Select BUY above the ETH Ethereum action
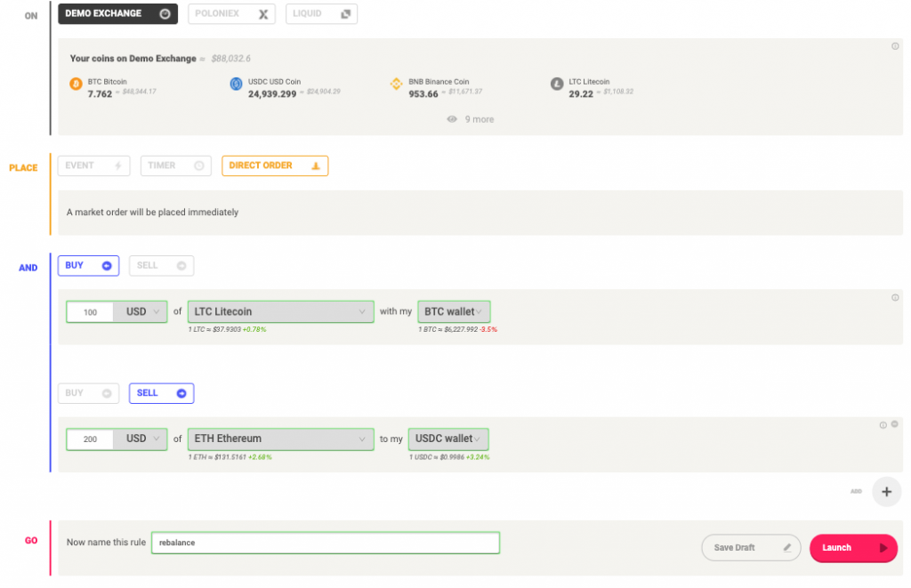Screen dimensions: 911x588 88,393
